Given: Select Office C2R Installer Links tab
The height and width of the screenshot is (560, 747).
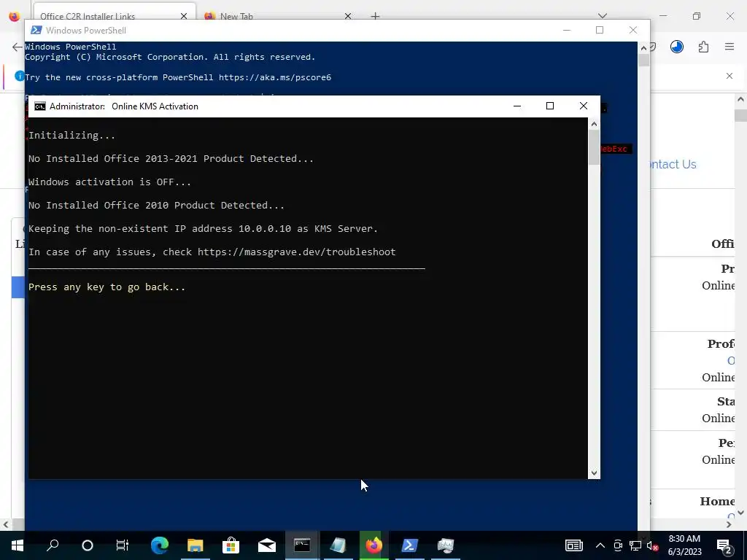Looking at the screenshot, I should tap(88, 16).
